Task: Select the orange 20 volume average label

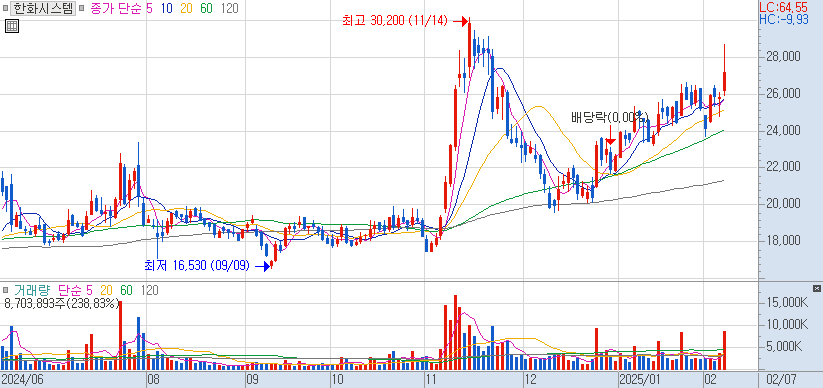Action: point(107,290)
